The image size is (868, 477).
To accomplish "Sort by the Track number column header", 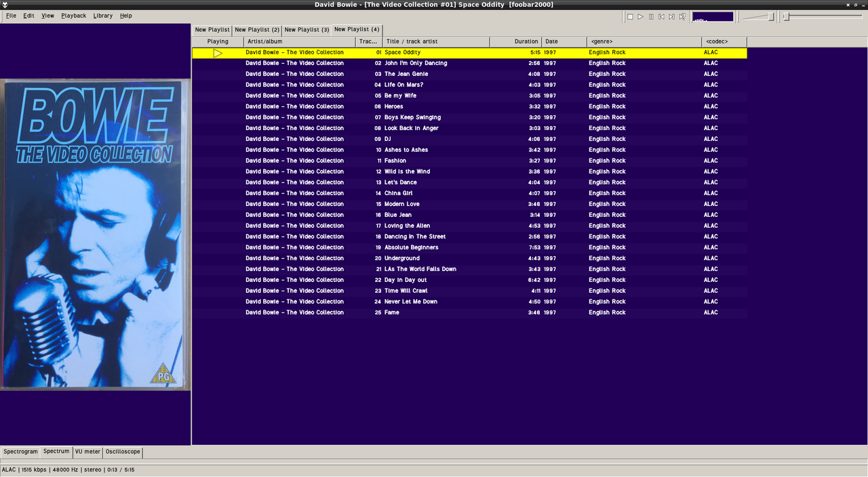I will (x=368, y=41).
